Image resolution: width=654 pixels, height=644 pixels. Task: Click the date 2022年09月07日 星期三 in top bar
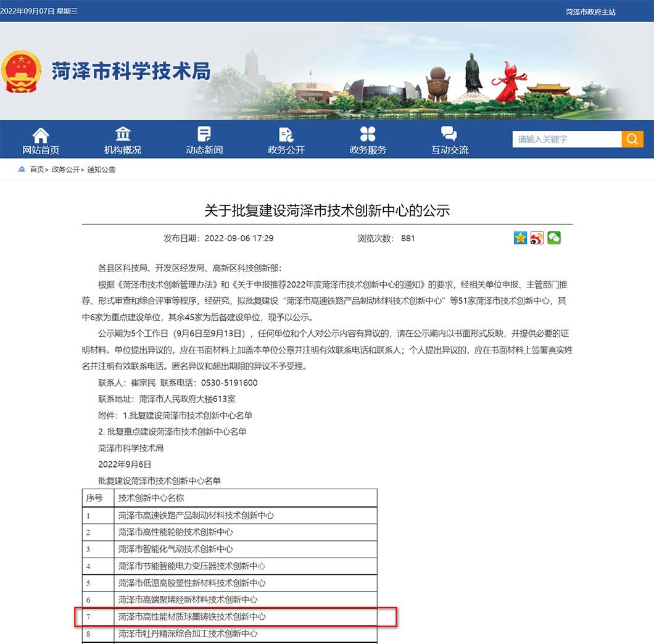(39, 11)
